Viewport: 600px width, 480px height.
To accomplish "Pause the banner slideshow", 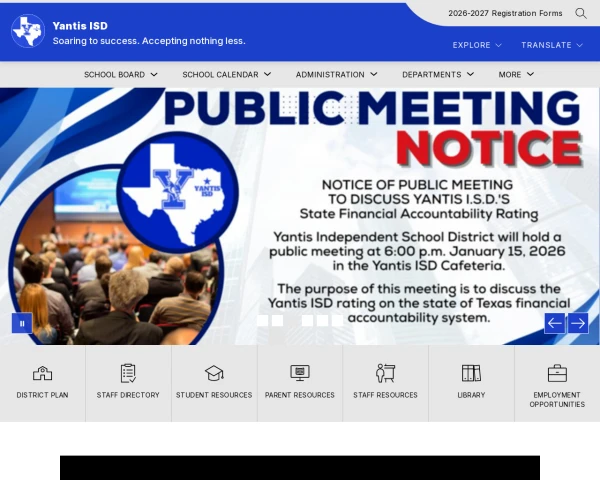I will pyautogui.click(x=22, y=323).
